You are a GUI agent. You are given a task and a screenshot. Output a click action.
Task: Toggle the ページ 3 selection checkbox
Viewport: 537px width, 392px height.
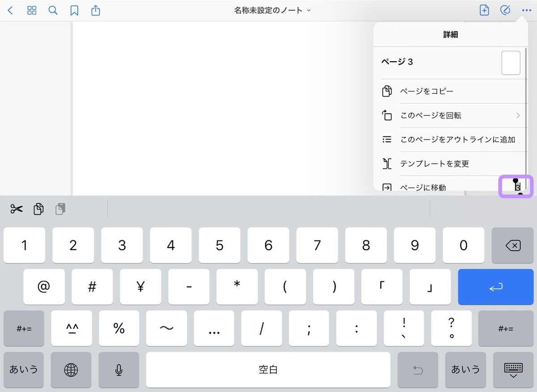tap(510, 63)
